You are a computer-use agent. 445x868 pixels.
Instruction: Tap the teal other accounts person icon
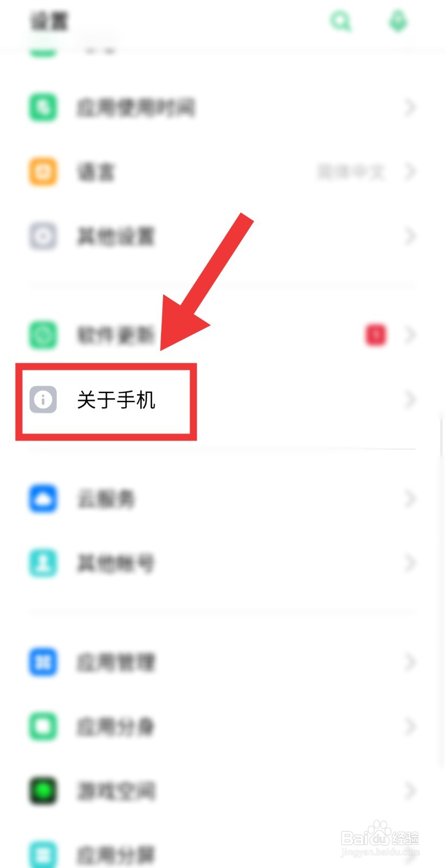coord(43,563)
